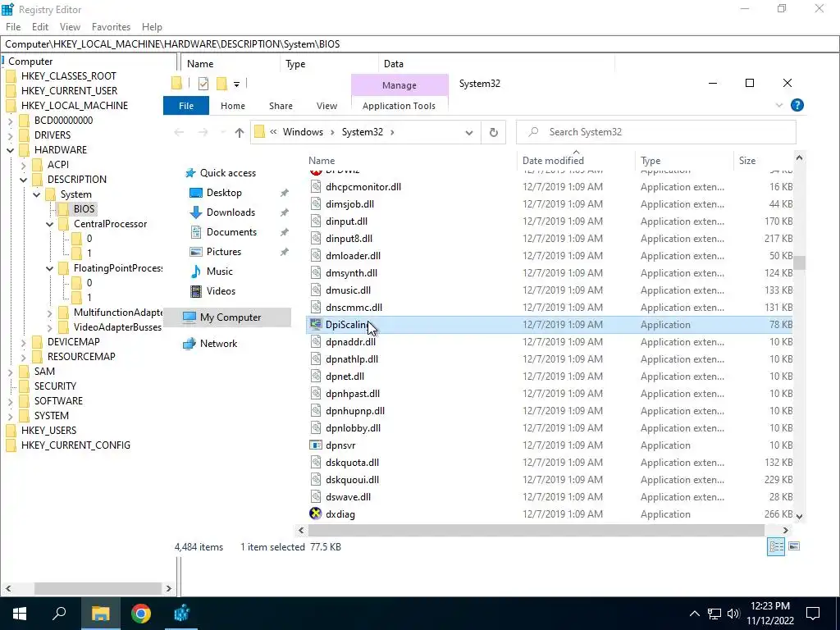Open Documents in navigation pane
The height and width of the screenshot is (630, 840).
click(231, 232)
